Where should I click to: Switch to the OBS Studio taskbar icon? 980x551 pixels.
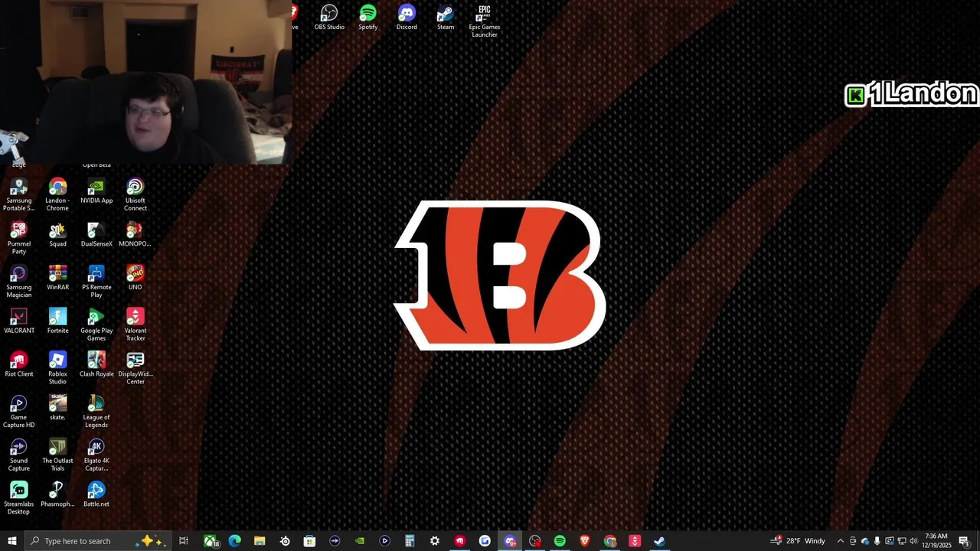(534, 541)
